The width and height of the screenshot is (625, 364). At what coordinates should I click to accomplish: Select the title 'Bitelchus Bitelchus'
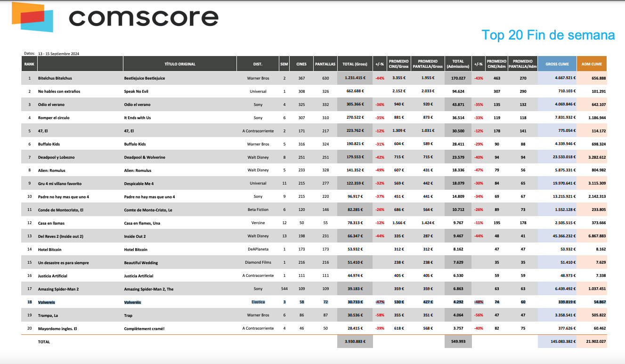(x=55, y=78)
